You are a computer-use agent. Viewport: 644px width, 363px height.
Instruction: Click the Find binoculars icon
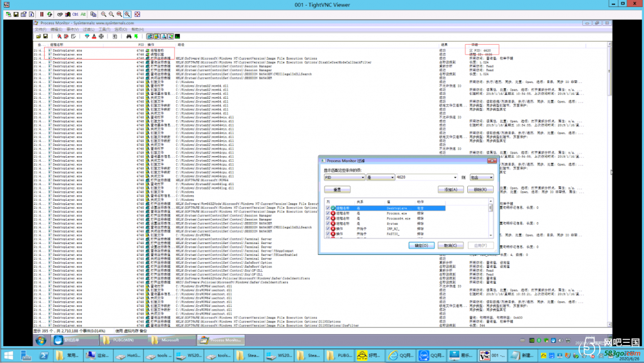coord(128,36)
